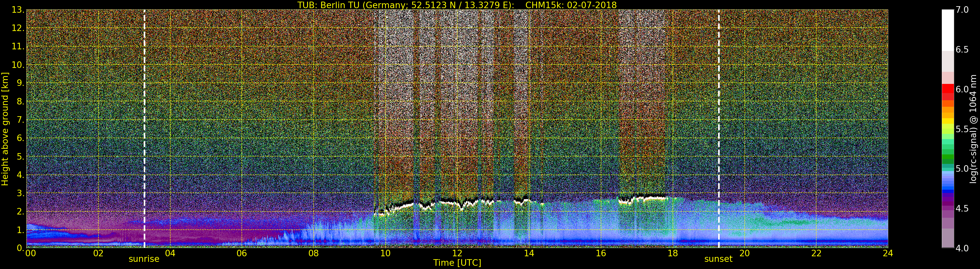Click the '4.' height tick label
The width and height of the screenshot is (980, 269).
(x=20, y=175)
